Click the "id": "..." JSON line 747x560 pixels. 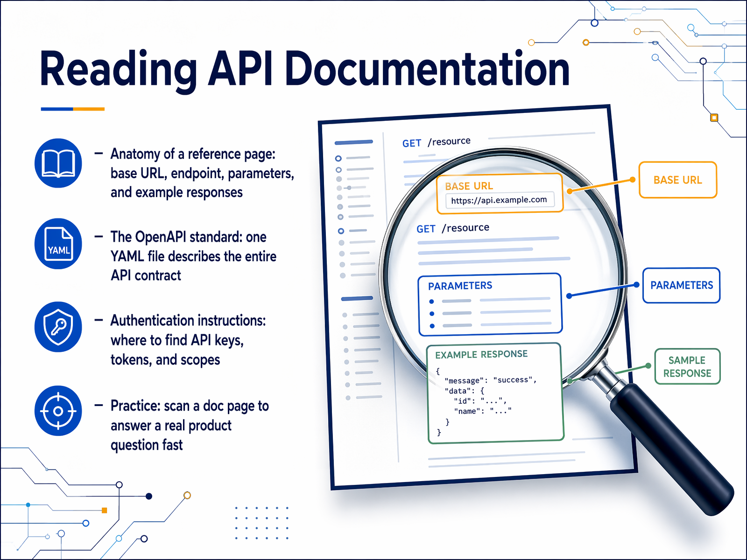[x=480, y=401]
